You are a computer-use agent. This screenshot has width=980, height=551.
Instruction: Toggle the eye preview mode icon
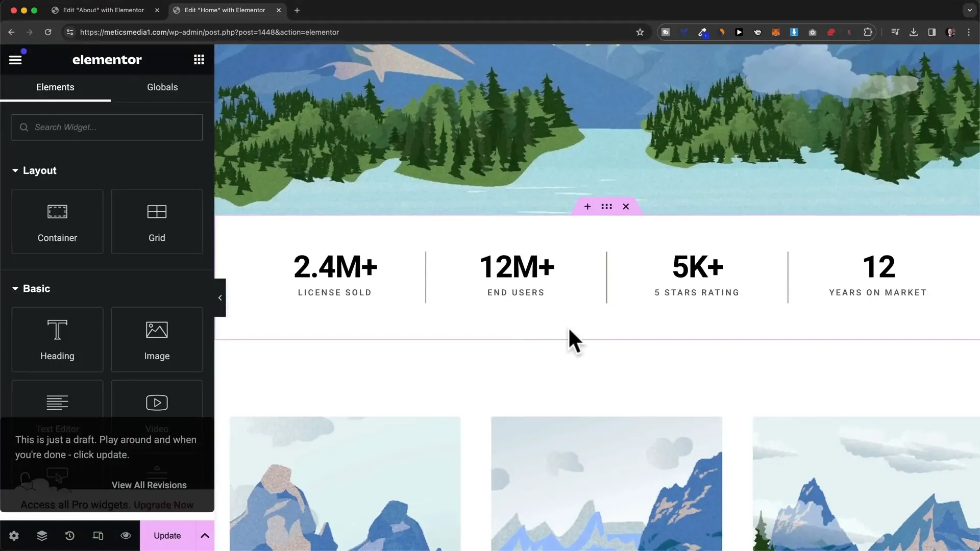126,536
